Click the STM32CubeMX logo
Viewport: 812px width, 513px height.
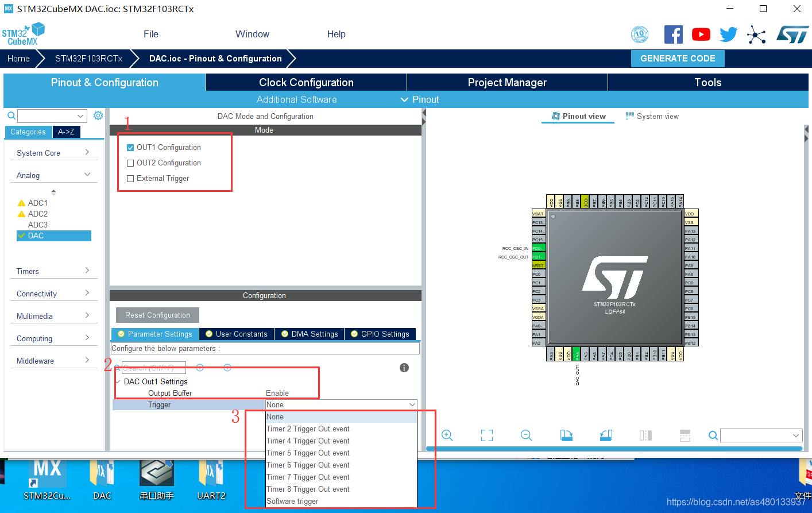[24, 34]
